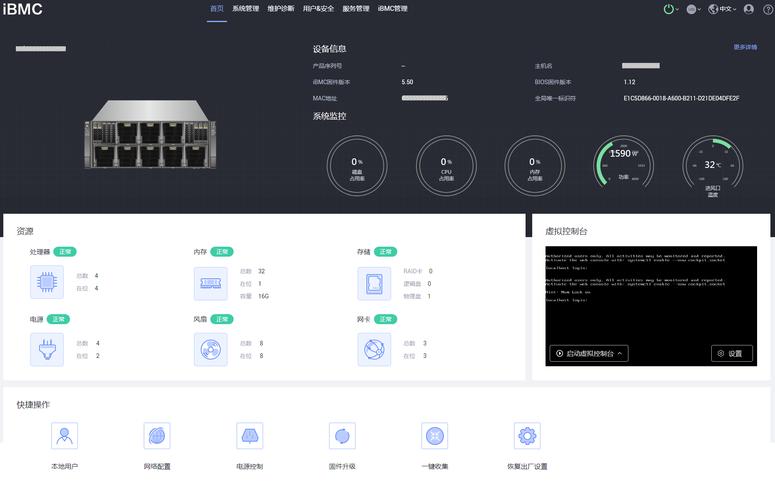The width and height of the screenshot is (775, 500).
Task: Click the 快捷操作 heading
Action: (33, 405)
